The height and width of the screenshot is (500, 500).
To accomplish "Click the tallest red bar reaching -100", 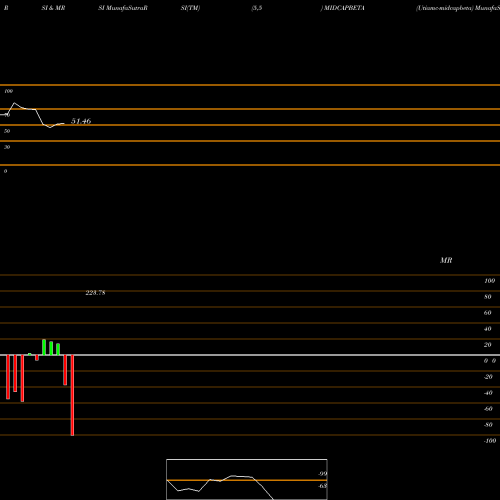I will pyautogui.click(x=72, y=395).
